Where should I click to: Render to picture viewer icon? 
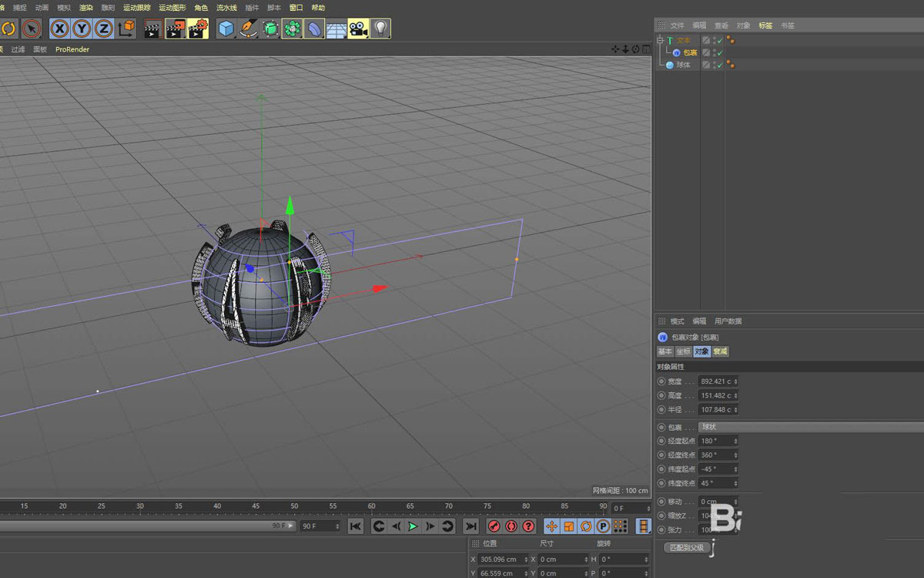click(176, 29)
